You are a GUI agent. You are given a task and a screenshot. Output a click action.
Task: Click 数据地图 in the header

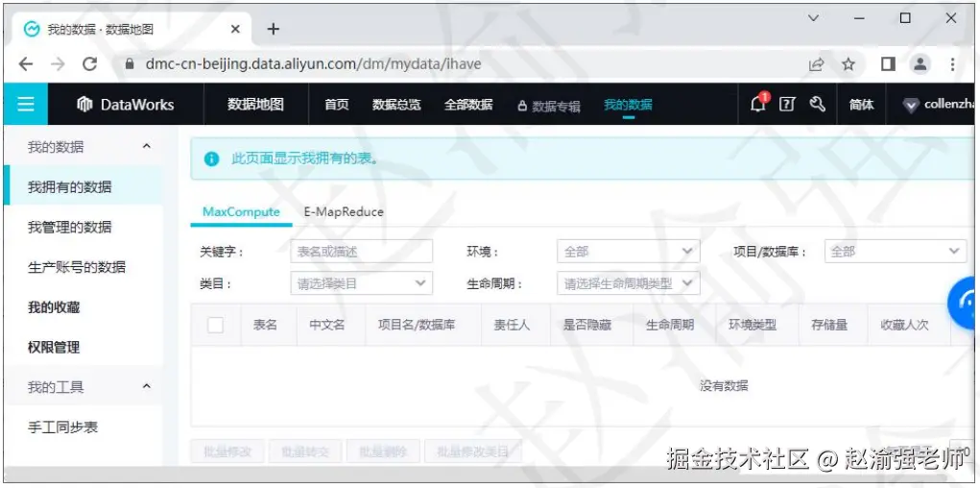(x=255, y=104)
